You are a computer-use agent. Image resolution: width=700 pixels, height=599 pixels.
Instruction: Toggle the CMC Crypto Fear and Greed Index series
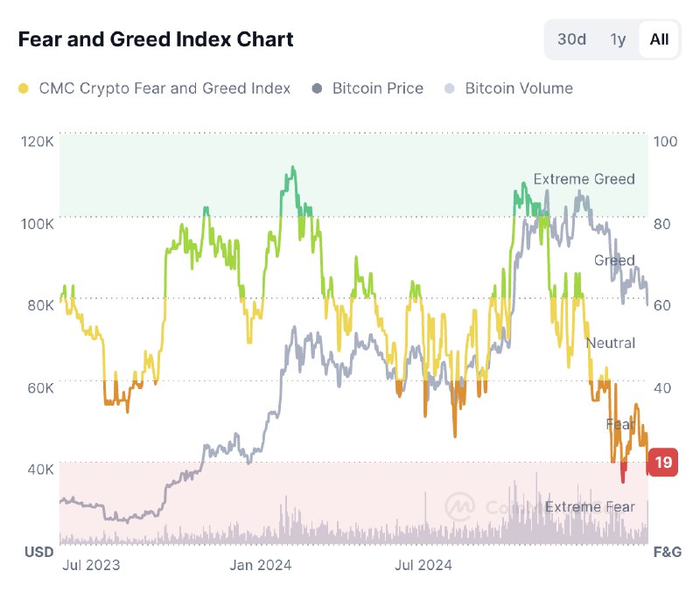(x=164, y=88)
